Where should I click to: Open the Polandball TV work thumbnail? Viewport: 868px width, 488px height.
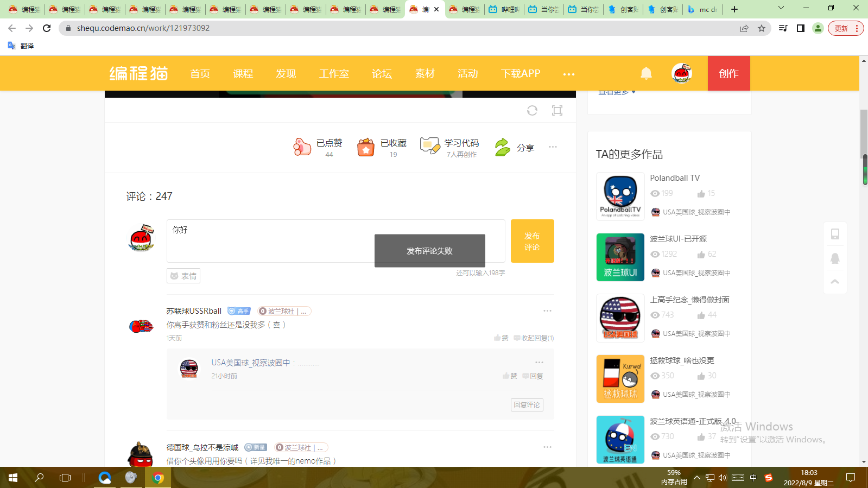pyautogui.click(x=620, y=197)
